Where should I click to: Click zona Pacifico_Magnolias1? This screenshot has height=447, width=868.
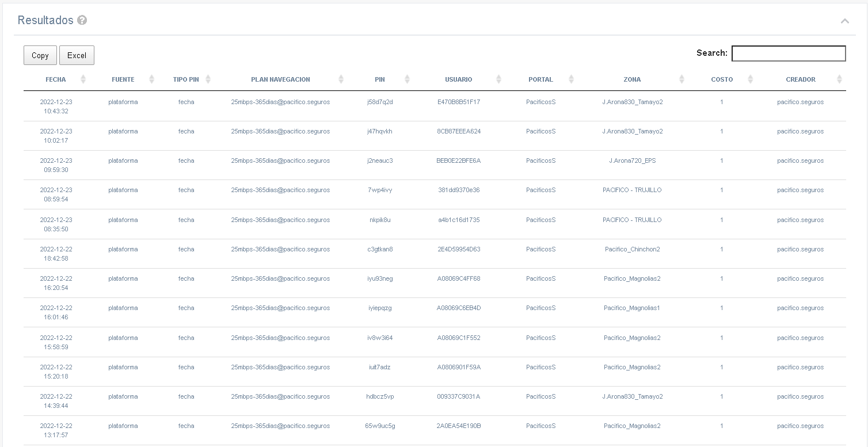[x=632, y=308]
